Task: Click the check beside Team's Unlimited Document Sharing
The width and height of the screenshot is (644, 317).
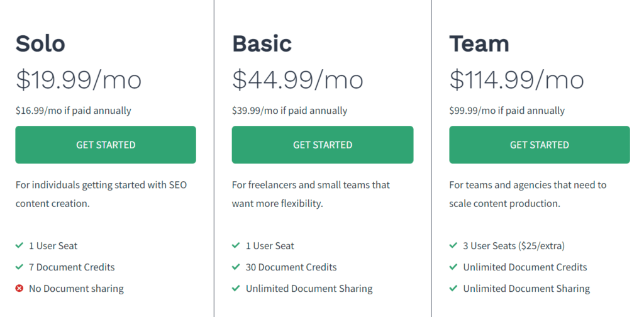Action: 453,289
